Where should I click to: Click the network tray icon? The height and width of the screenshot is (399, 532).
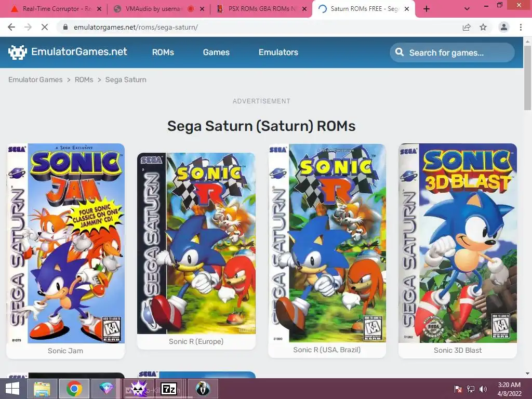(471, 389)
